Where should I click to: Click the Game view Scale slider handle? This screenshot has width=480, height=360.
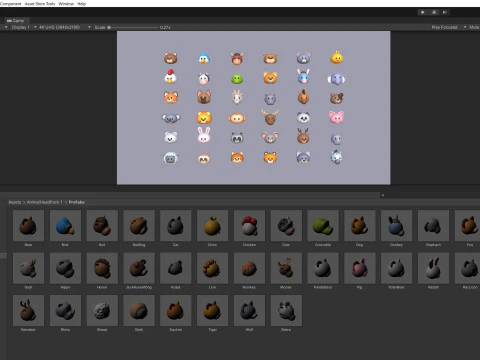point(109,27)
